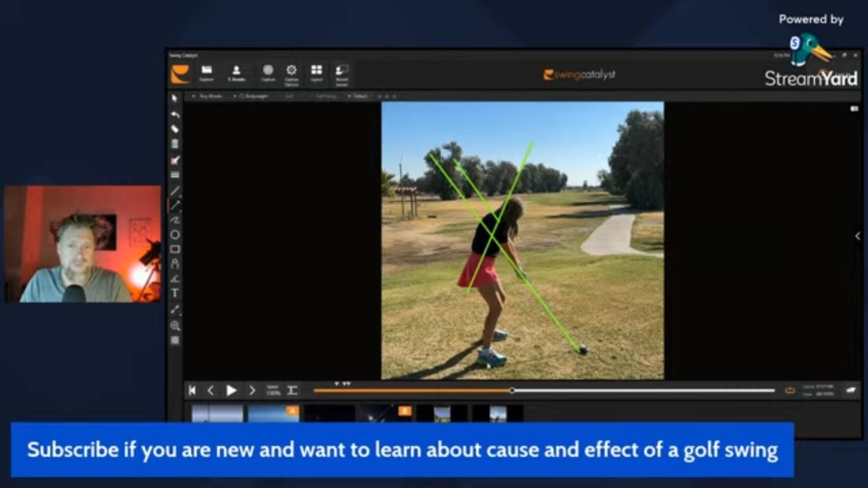Click the position markers above the timeline
868x488 pixels.
(x=343, y=384)
